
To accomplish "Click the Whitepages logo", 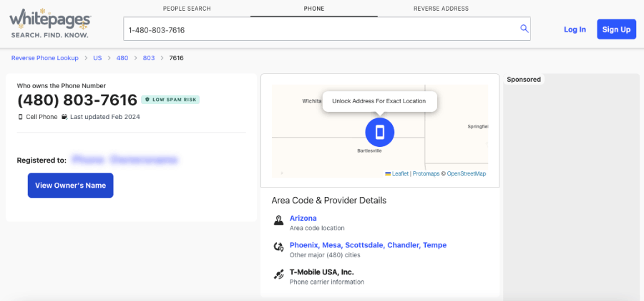I will coord(49,23).
